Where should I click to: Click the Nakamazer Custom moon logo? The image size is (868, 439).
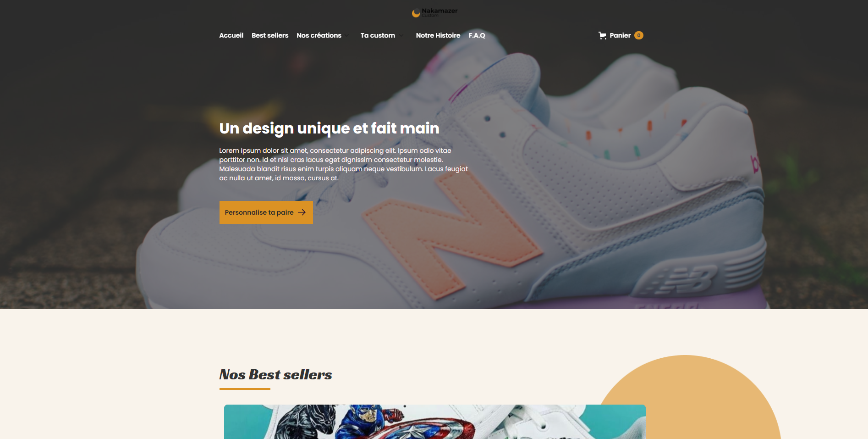click(416, 13)
